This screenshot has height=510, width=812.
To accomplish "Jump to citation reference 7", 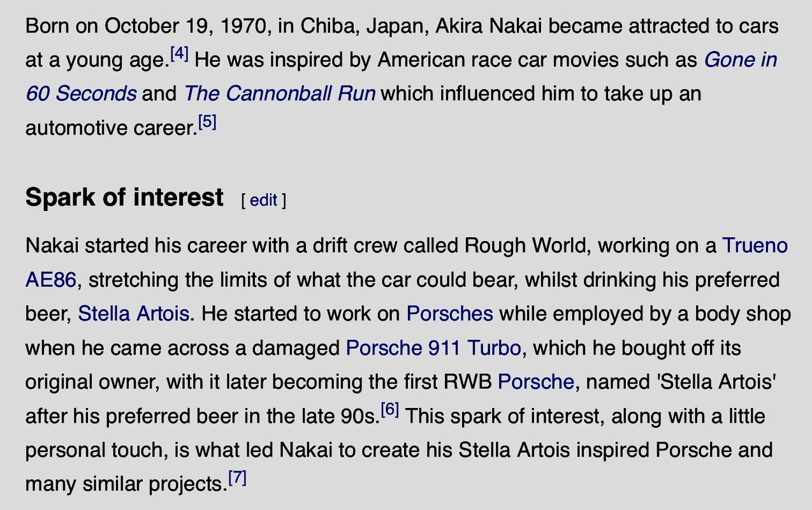I will click(237, 478).
